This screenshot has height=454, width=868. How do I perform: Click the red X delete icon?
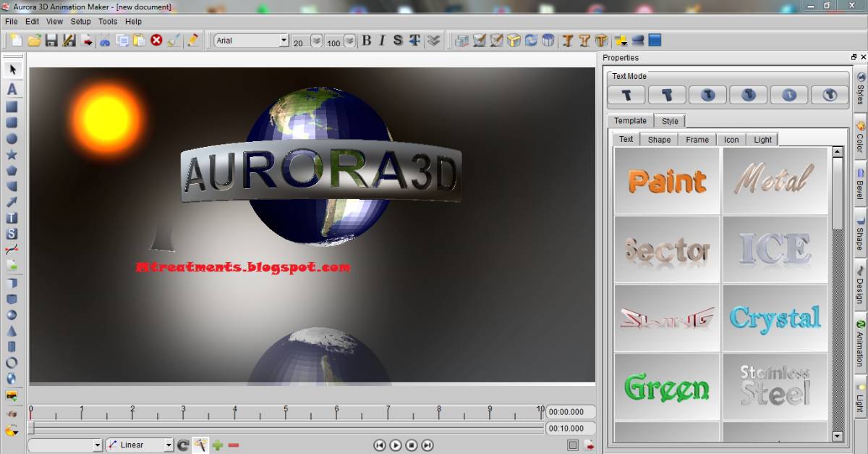157,41
